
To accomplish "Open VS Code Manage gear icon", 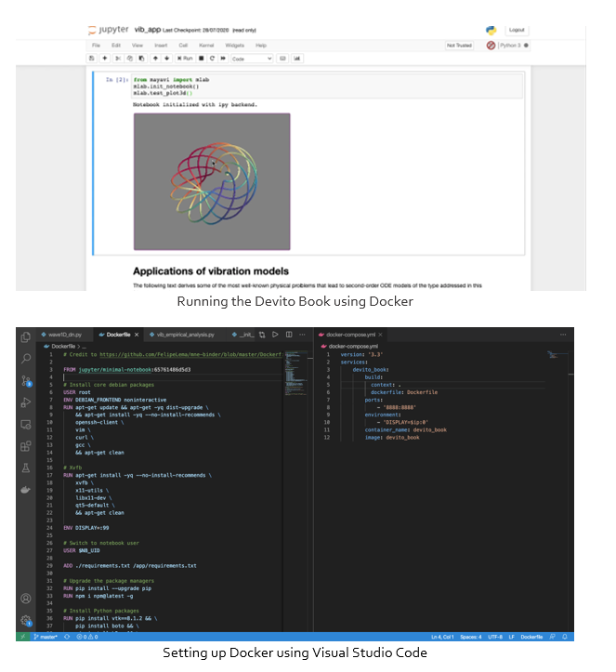I will (x=26, y=620).
